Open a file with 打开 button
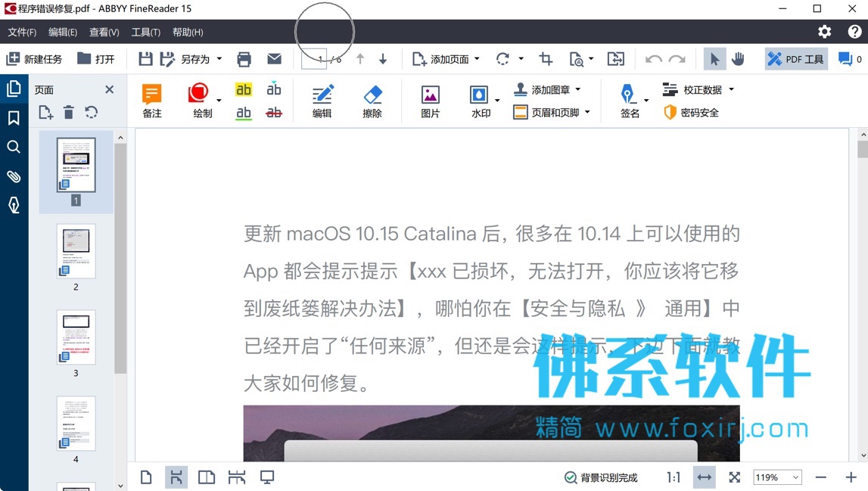Viewport: 868px width, 491px height. pos(96,59)
